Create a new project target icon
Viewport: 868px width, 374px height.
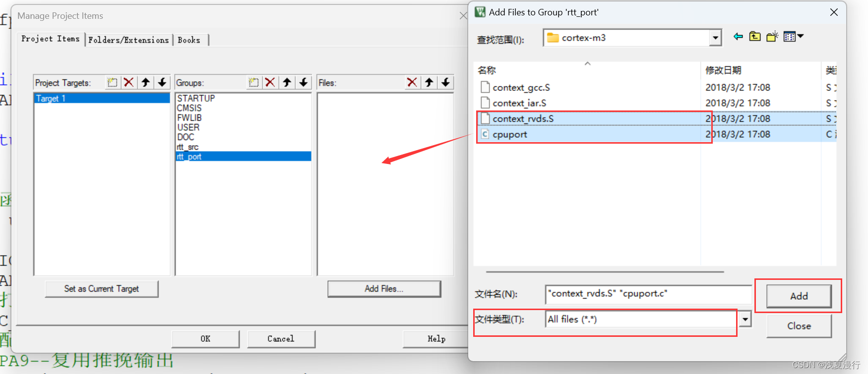coord(113,83)
